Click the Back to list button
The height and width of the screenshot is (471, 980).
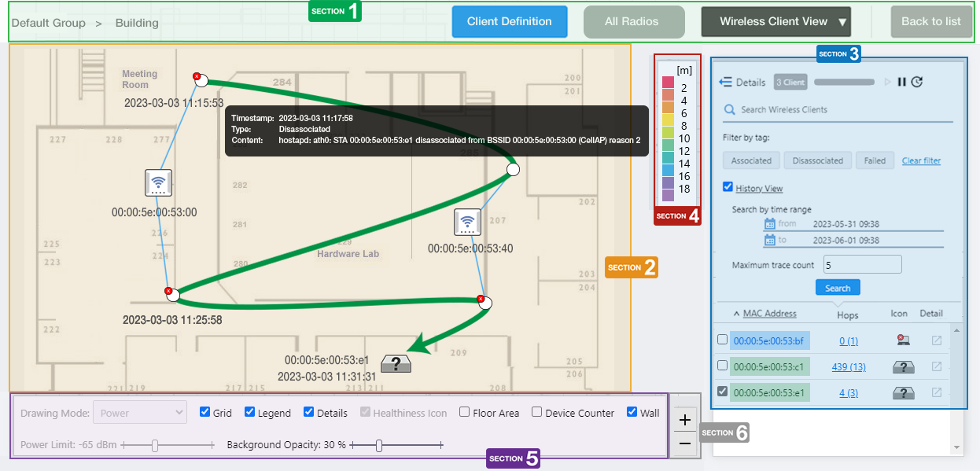click(930, 22)
